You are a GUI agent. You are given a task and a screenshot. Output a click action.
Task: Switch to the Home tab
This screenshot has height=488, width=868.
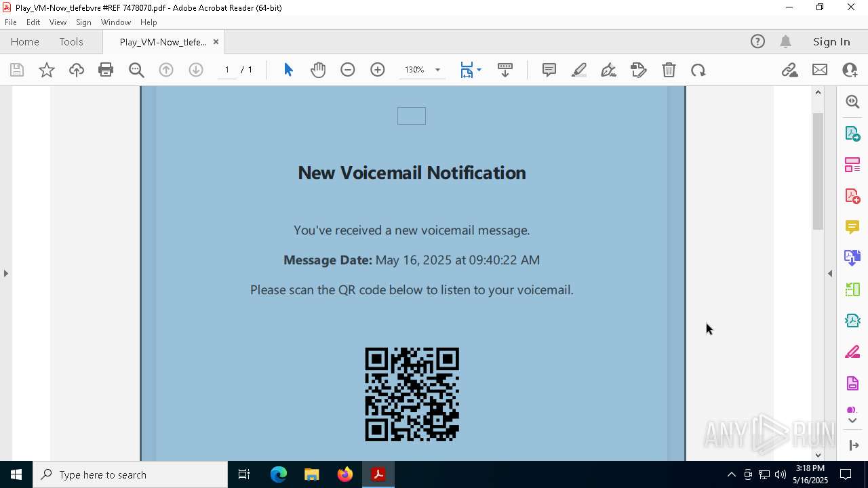25,41
